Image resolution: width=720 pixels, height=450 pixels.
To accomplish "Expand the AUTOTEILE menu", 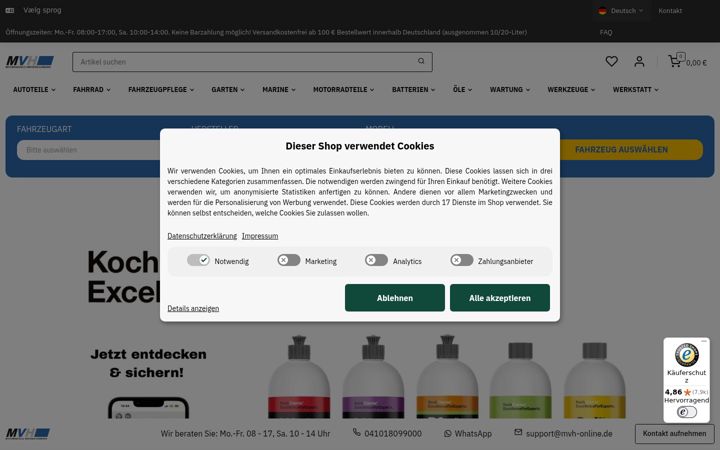I will click(x=34, y=90).
